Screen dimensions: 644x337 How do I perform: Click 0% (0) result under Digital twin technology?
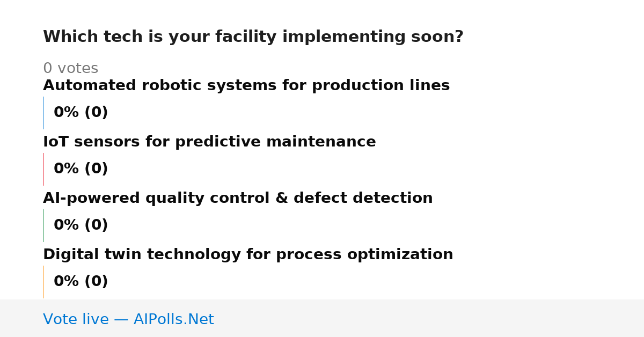(80, 282)
